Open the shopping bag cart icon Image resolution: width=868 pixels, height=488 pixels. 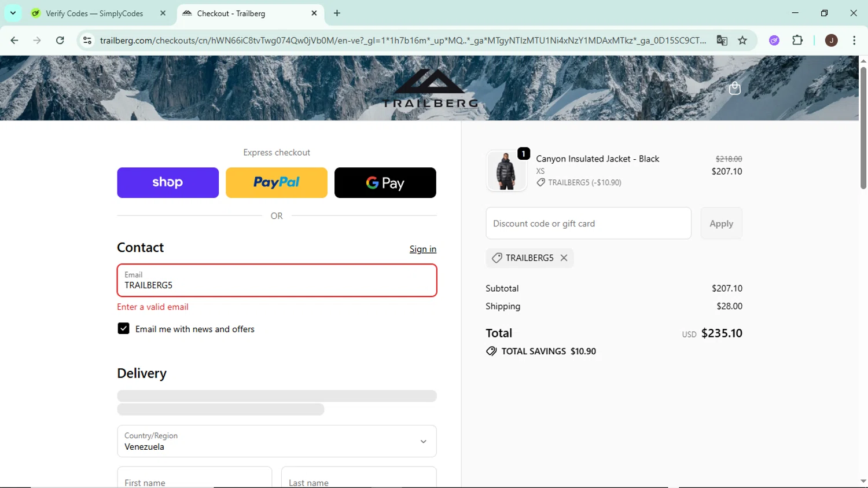point(735,88)
